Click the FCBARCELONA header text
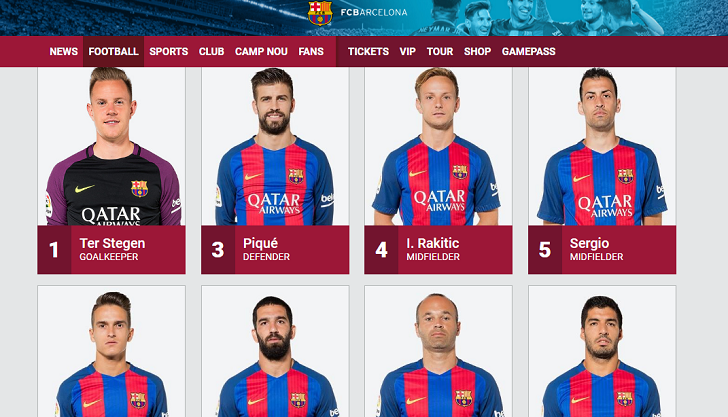The height and width of the screenshot is (417, 728). [x=374, y=13]
